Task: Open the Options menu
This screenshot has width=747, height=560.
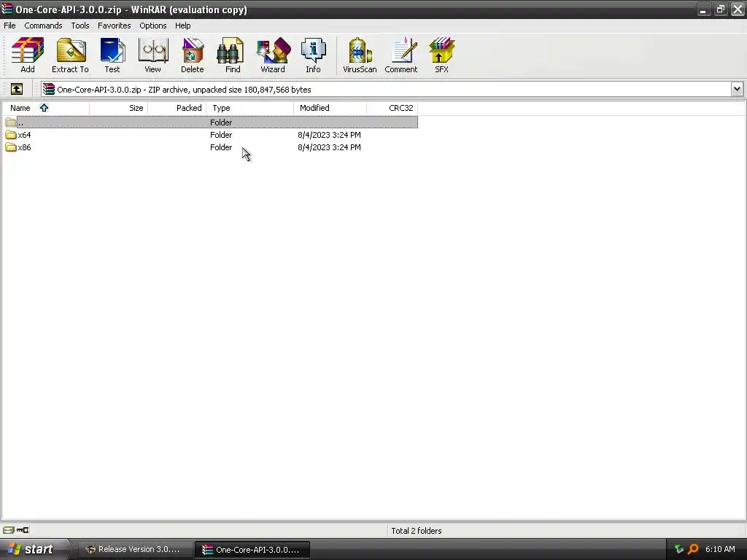Action: [153, 26]
